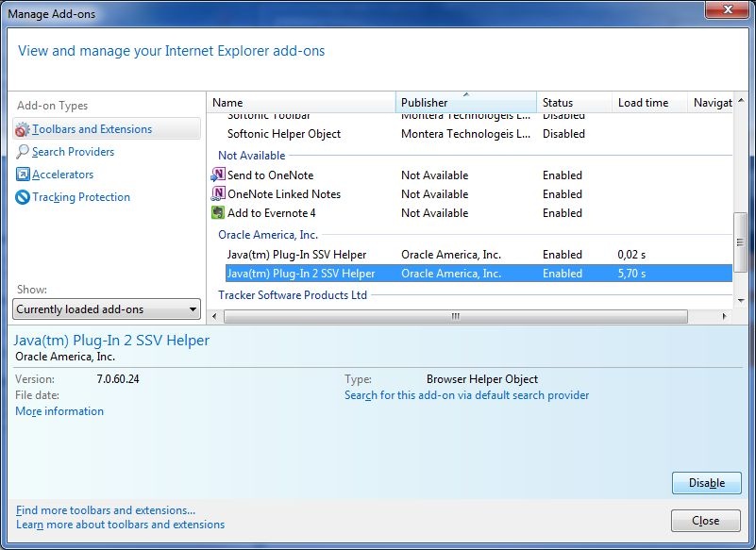This screenshot has width=756, height=550.
Task: Search for this add-on via default provider
Action: pos(466,395)
